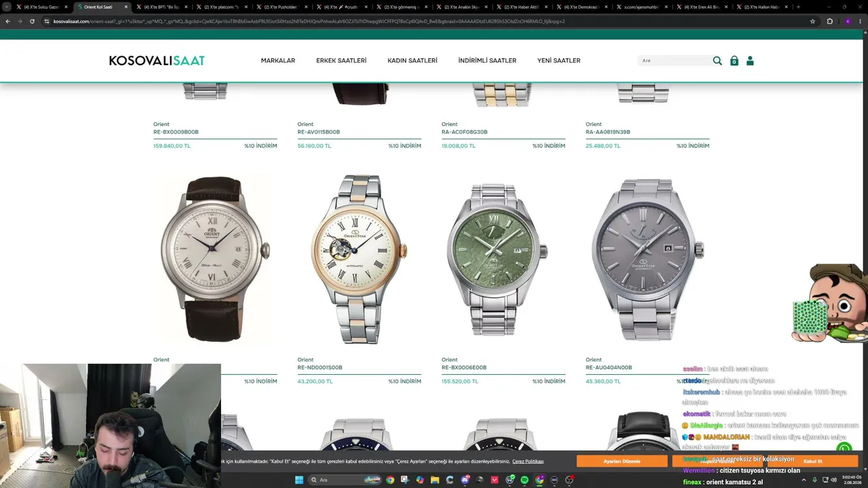Open the ERKEK SAATLERİ menu
Image resolution: width=868 pixels, height=488 pixels.
click(x=341, y=61)
